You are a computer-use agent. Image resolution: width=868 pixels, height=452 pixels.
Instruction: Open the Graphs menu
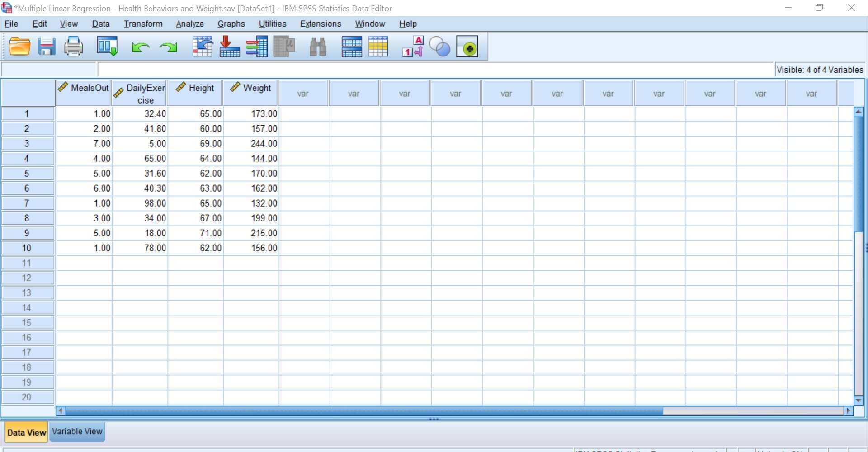coord(231,24)
